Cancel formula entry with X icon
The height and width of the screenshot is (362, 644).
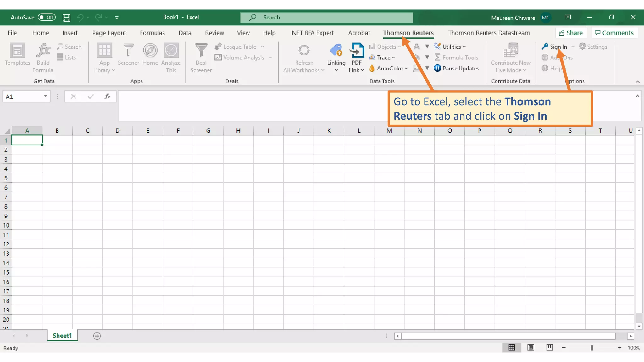[73, 96]
